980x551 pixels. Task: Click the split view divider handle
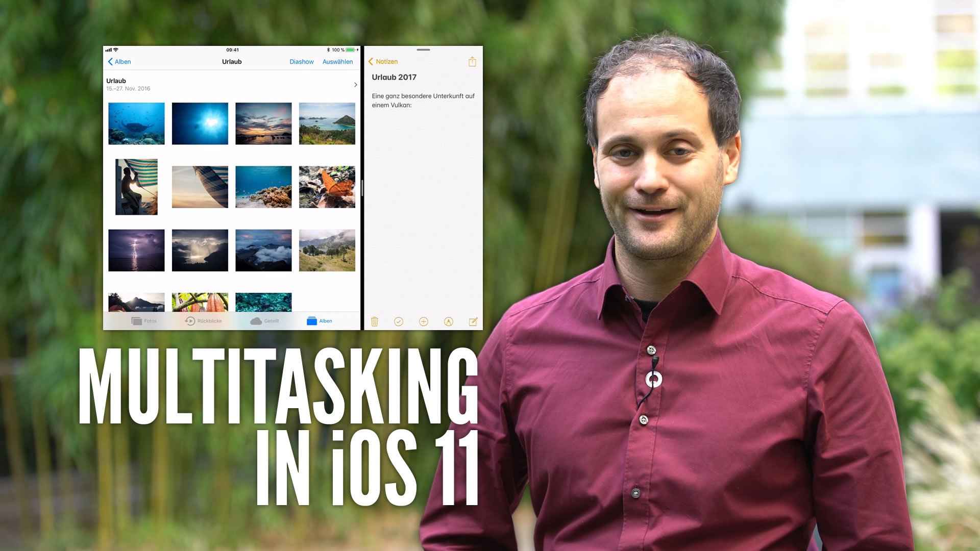[362, 188]
